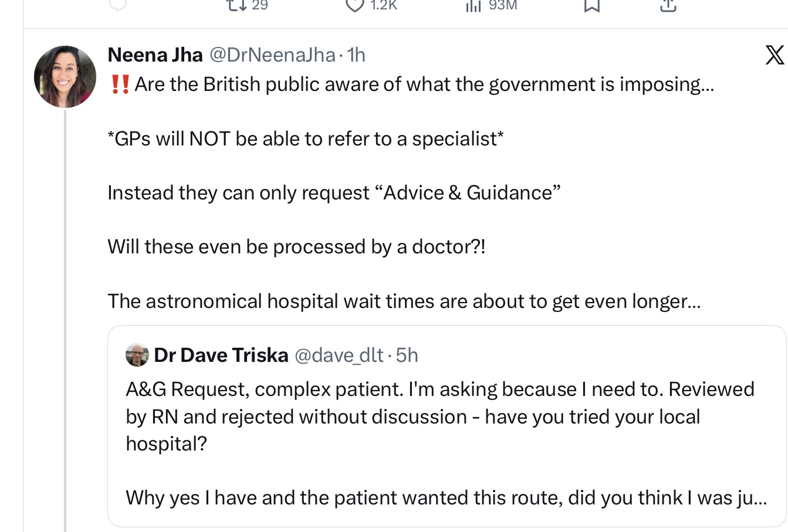Click the 5h timestamp in quoted post
Screen dimensions: 788x532
click(407, 355)
